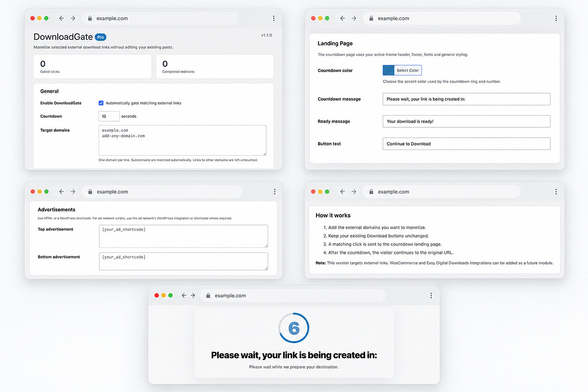The image size is (588, 392).
Task: Click the blue Countdown color swatch
Action: coord(389,70)
